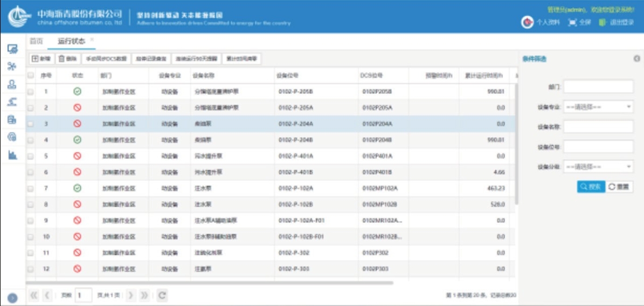Click the fan icon in left sidebar
The height and width of the screenshot is (306, 644).
tap(12, 66)
